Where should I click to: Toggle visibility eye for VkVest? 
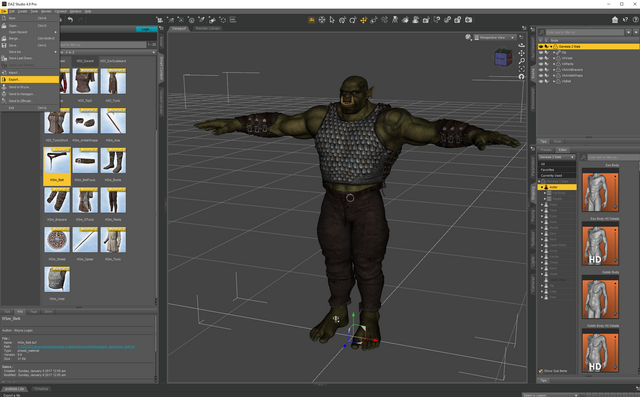point(541,58)
